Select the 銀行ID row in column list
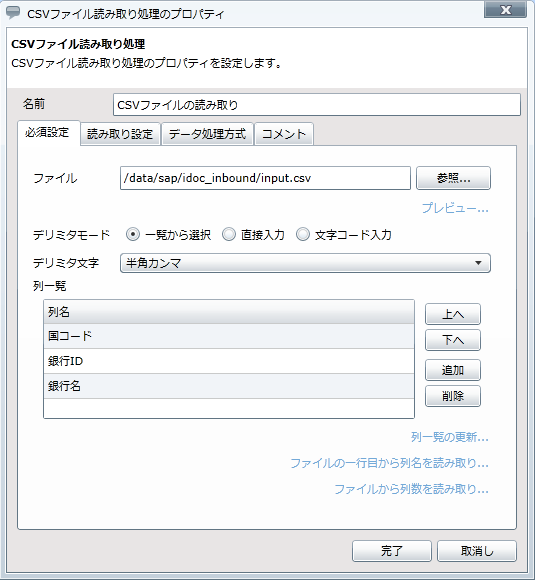535x580 pixels. tap(229, 361)
